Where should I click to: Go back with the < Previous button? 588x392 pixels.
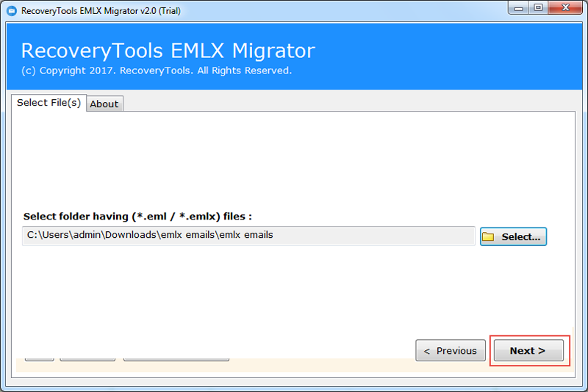tap(451, 350)
